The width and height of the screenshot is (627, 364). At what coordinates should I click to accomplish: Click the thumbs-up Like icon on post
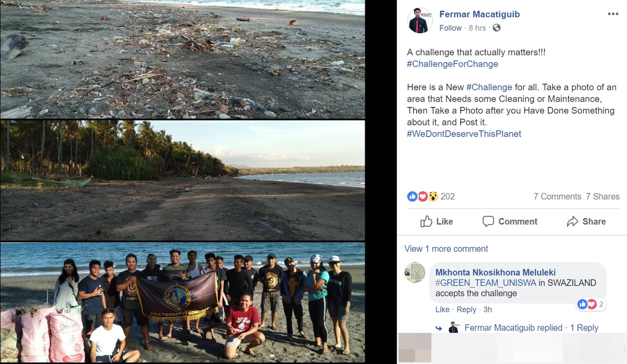[x=426, y=221]
